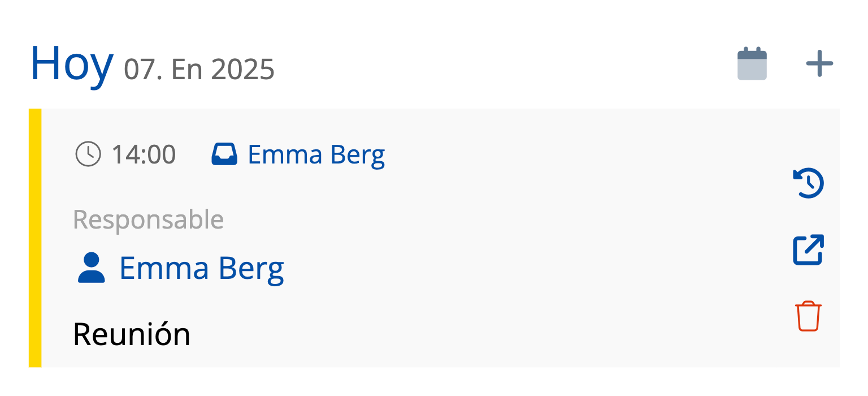Image resolution: width=868 pixels, height=396 pixels.
Task: Click the inbox tray icon
Action: click(x=224, y=154)
